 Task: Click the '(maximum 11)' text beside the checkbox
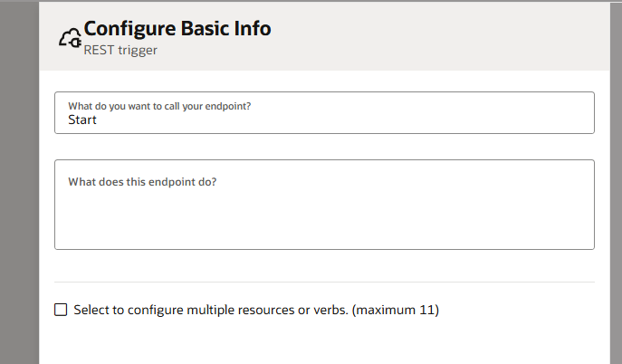(396, 310)
